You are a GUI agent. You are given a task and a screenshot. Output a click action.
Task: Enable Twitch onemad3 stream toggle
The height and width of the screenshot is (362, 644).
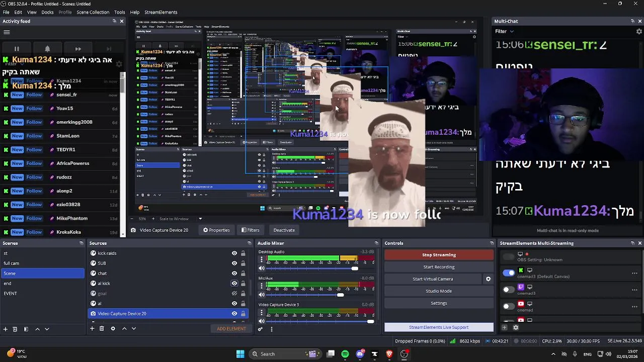(509, 290)
